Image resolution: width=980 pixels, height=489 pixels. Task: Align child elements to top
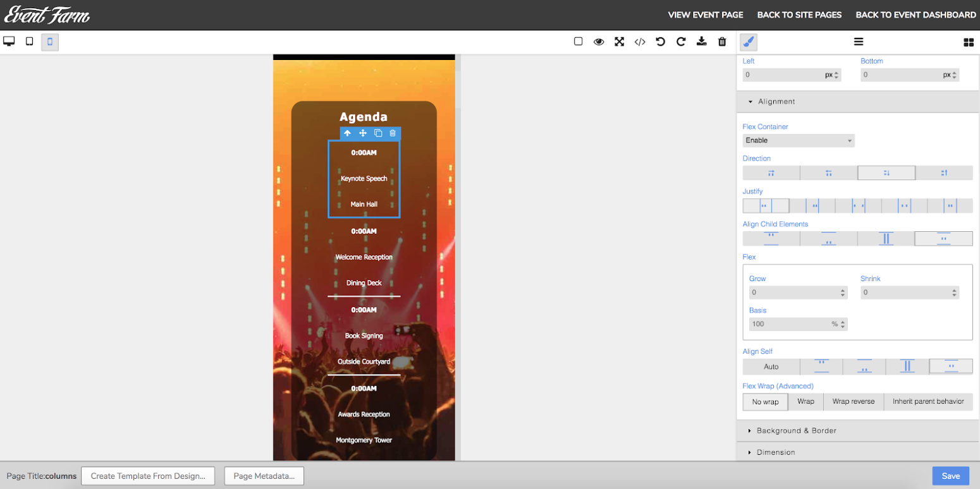771,239
